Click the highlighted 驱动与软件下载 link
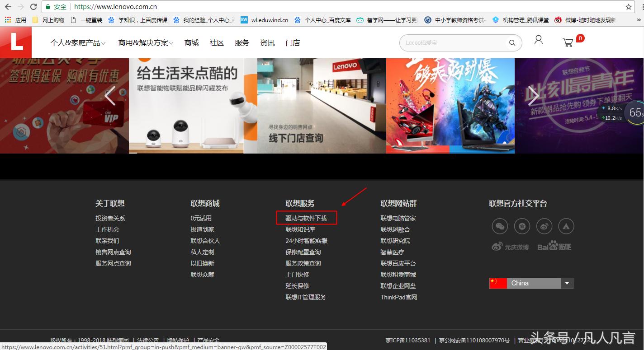 click(306, 218)
